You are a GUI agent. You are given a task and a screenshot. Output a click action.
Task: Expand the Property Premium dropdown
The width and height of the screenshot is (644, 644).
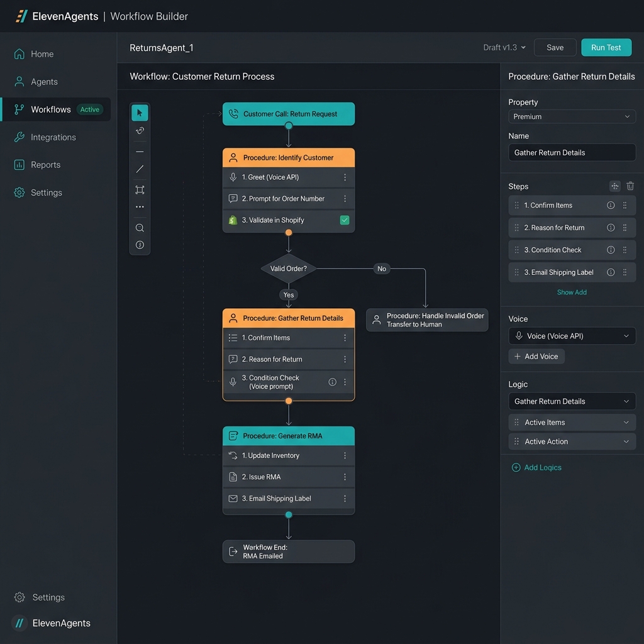(x=572, y=116)
